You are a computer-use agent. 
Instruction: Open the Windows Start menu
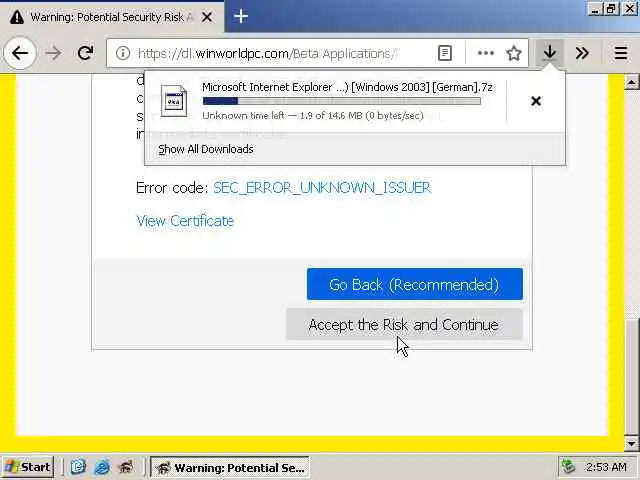tap(28, 467)
